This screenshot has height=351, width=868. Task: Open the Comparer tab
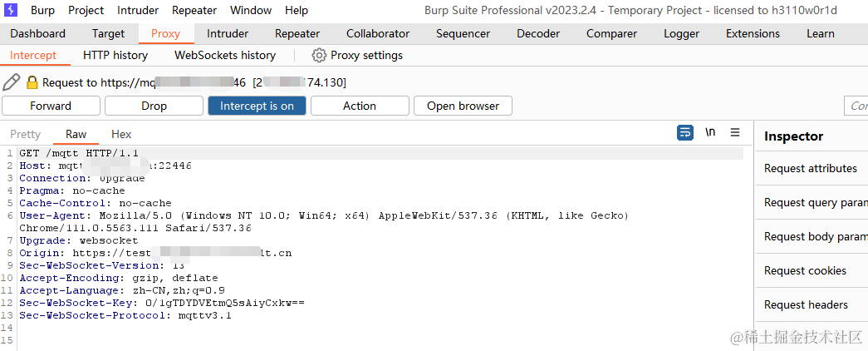pos(611,34)
